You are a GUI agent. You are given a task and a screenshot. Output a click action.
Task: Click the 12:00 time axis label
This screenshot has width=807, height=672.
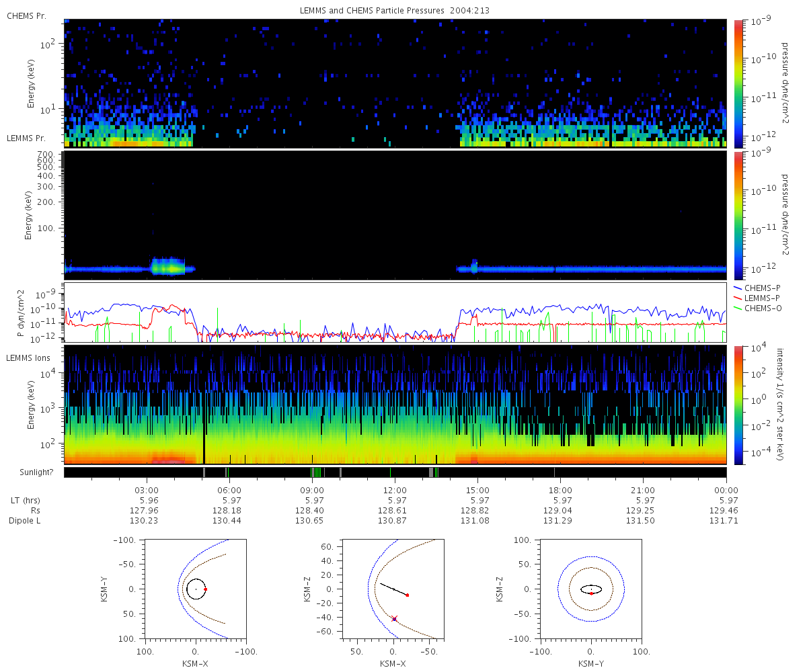pos(394,490)
